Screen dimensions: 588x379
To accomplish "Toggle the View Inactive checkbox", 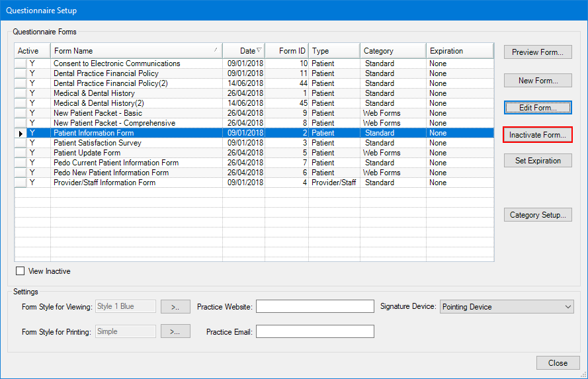I will 21,271.
